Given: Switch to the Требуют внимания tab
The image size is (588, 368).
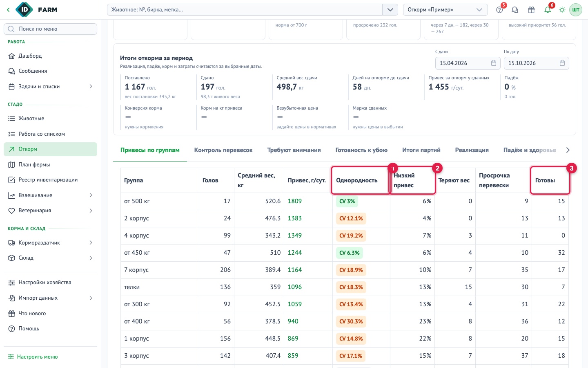Looking at the screenshot, I should [x=294, y=150].
